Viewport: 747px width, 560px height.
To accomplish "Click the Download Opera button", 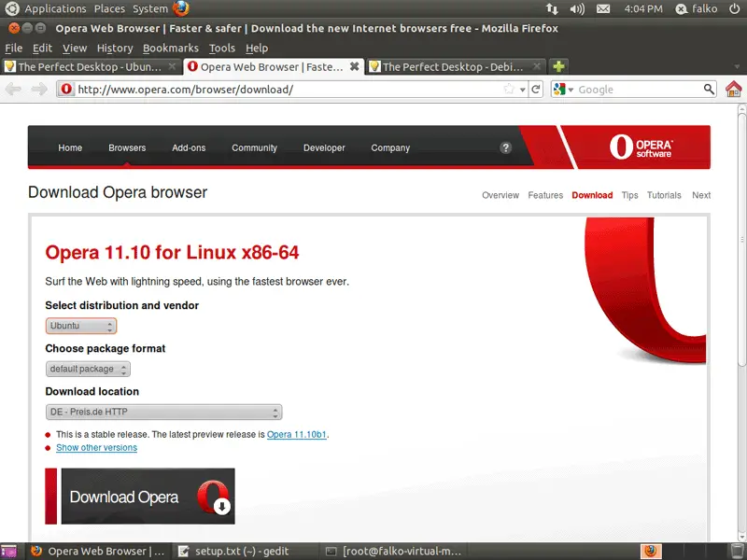I will pyautogui.click(x=140, y=497).
